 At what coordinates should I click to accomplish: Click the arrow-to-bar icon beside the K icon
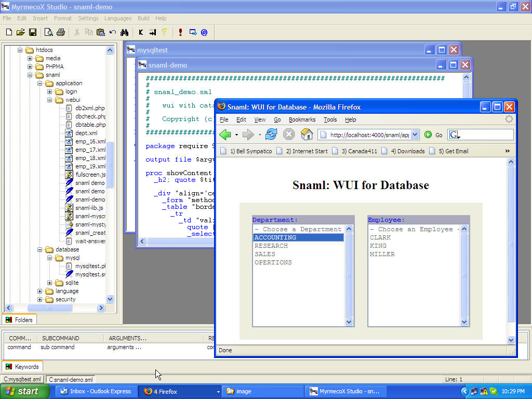tap(153, 32)
